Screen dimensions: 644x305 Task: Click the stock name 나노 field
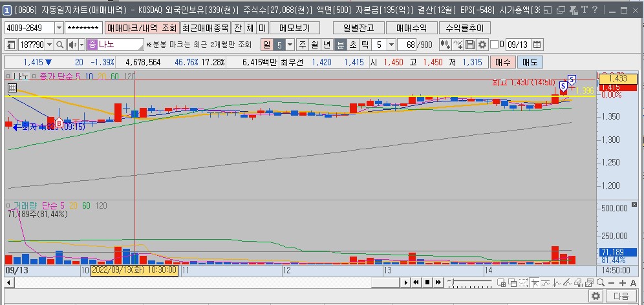pos(114,45)
